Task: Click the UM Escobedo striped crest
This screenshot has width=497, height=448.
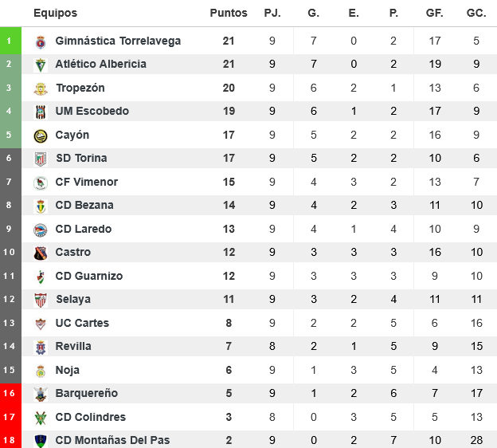Action: 41,112
